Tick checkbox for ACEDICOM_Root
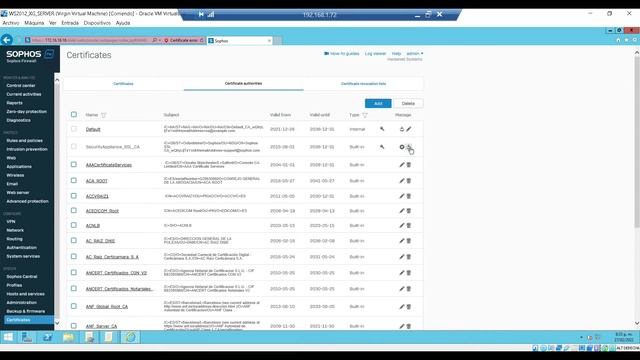 click(74, 211)
